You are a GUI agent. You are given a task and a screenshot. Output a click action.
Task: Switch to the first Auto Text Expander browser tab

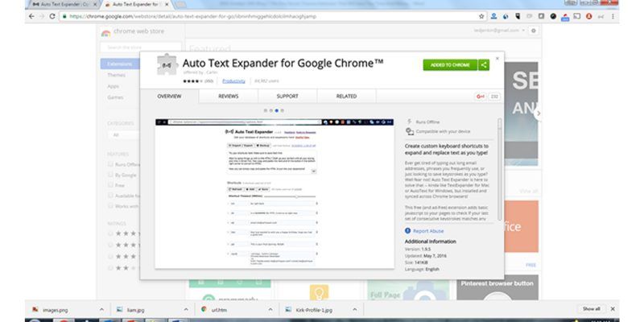pos(64,5)
